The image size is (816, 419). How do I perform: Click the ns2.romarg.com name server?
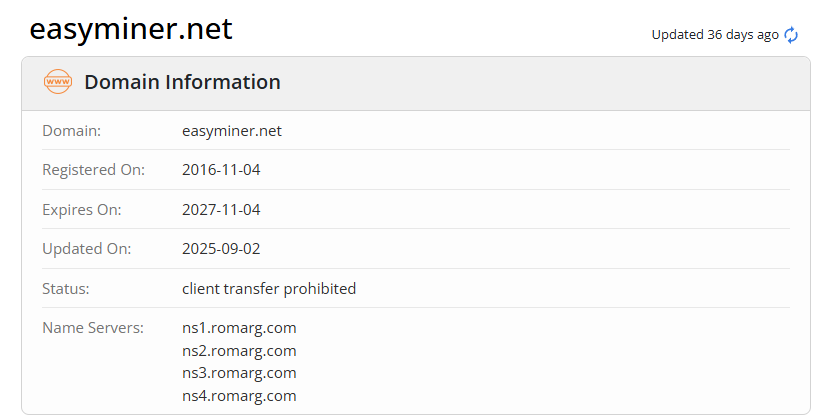[x=239, y=350]
